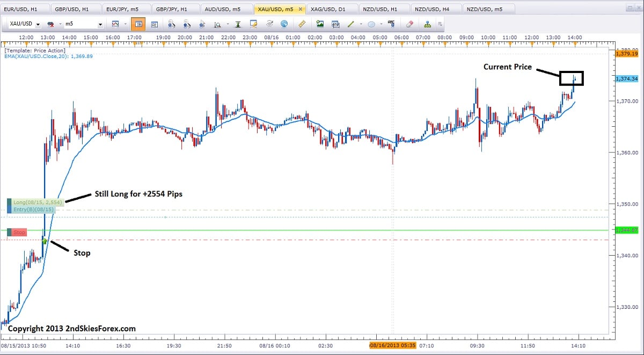Click the blue globe icon
644x355 pixels.
(284, 24)
